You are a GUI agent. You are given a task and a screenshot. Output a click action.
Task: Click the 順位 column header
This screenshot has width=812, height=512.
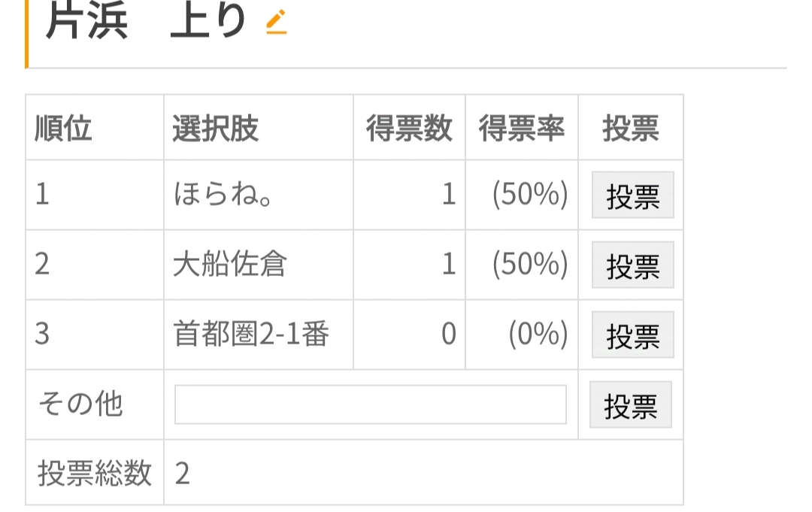point(63,128)
